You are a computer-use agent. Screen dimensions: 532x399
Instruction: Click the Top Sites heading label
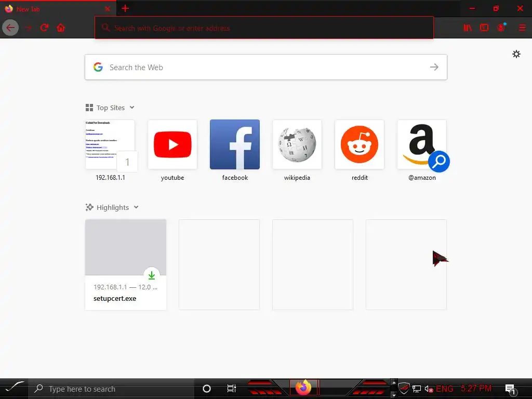(111, 108)
